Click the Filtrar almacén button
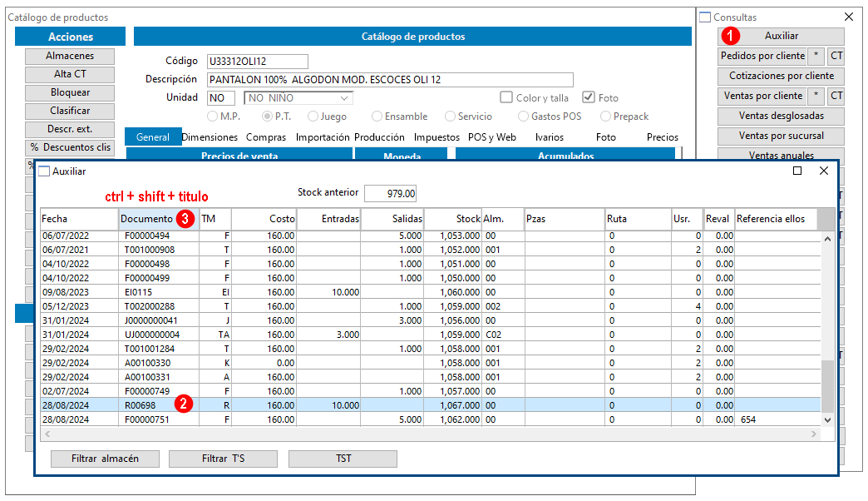Viewport: 868px width, 501px height. (x=106, y=459)
